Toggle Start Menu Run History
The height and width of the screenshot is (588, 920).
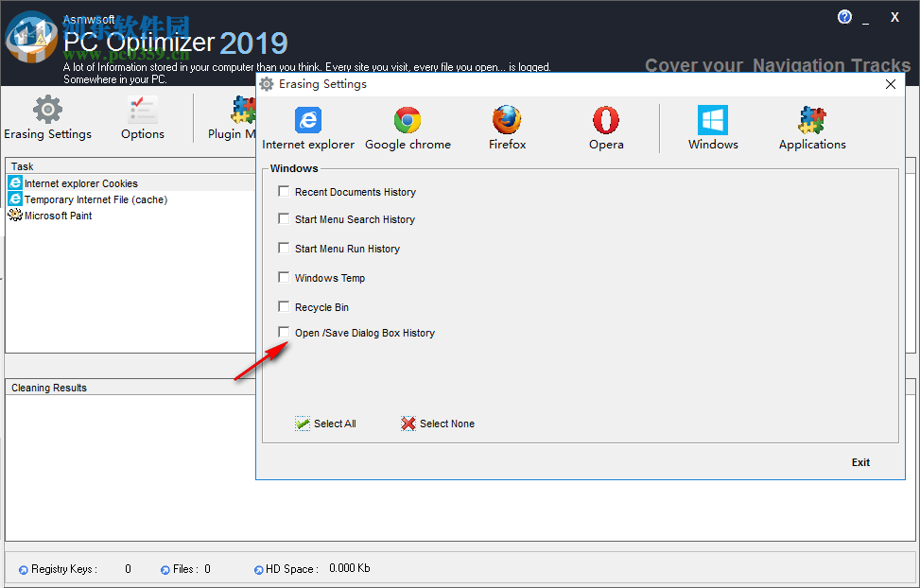pyautogui.click(x=284, y=249)
